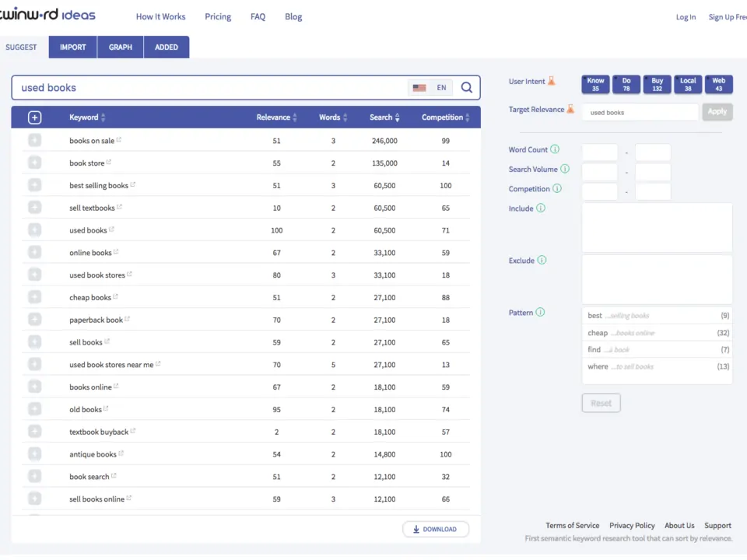Open the Support link
Image resolution: width=747 pixels, height=560 pixels.
tap(717, 525)
